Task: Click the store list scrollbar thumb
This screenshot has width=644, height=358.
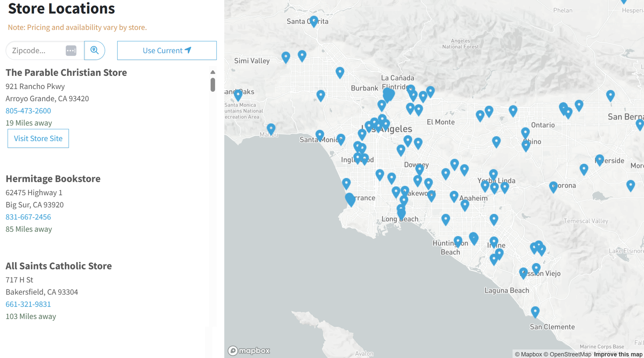Action: tap(213, 84)
